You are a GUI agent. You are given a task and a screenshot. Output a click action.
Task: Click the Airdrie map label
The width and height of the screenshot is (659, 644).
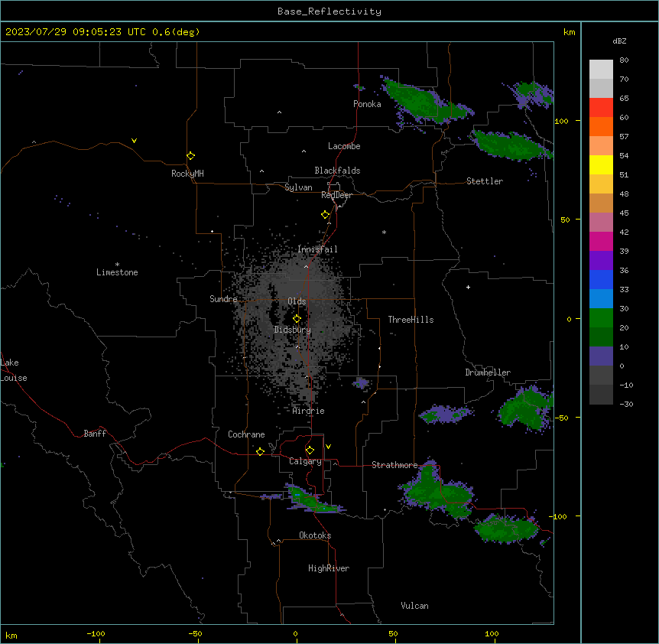click(309, 411)
